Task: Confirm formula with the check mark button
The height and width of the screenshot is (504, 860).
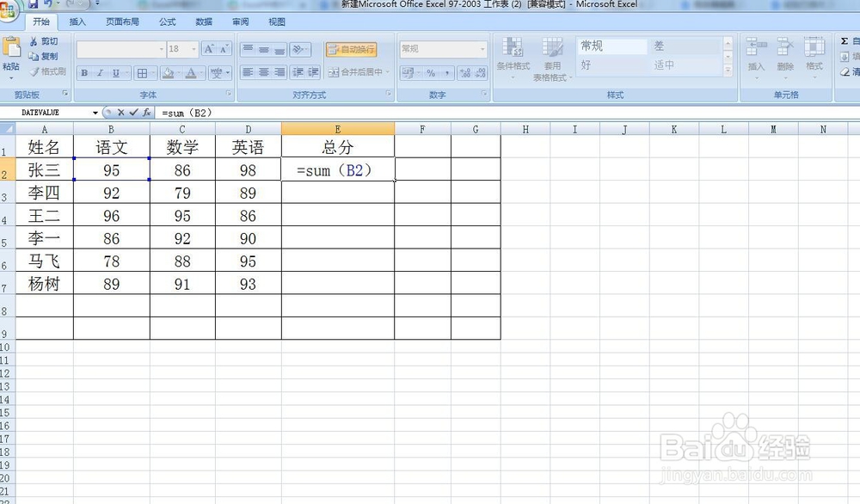Action: click(x=133, y=113)
